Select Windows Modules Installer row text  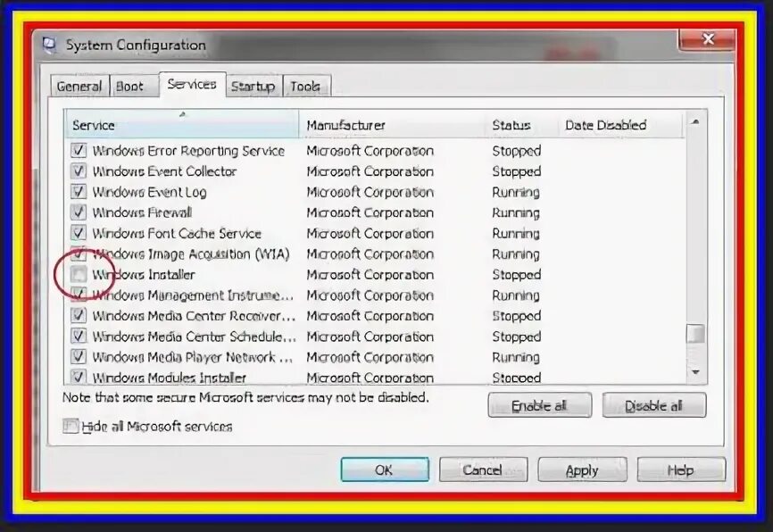coord(170,378)
